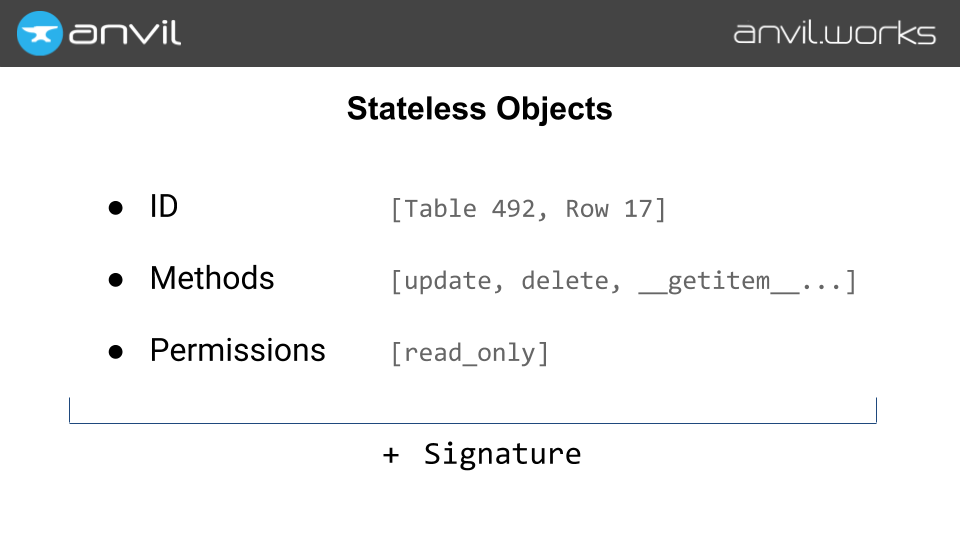Select the "Stateless Objects" slide title
The image size is (960, 540).
[479, 108]
